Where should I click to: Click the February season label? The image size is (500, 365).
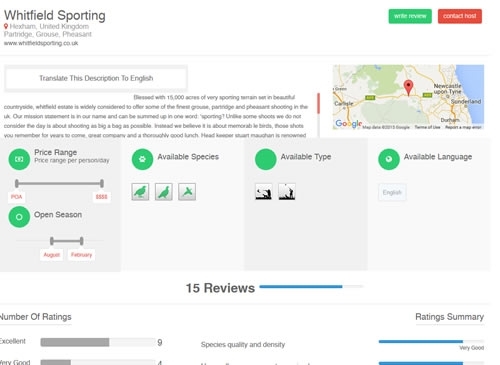coord(81,255)
